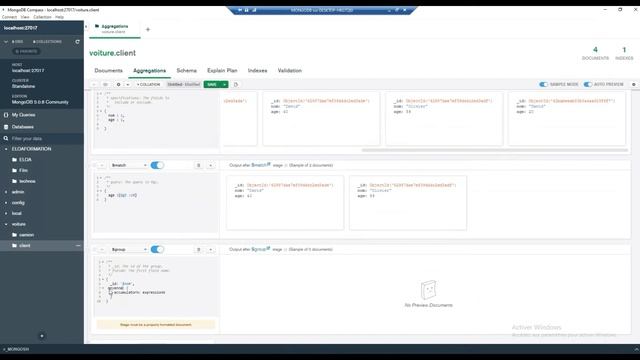Click the create database plus button

click(42, 336)
